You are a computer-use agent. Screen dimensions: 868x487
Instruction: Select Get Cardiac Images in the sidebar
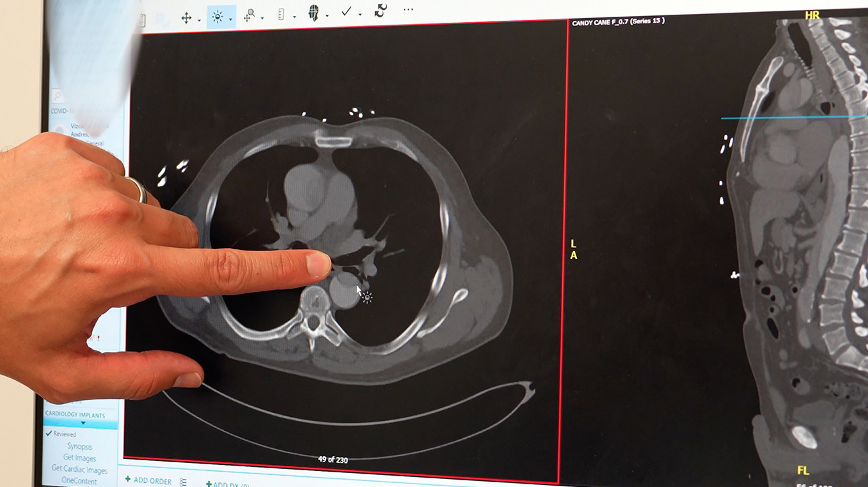point(79,470)
